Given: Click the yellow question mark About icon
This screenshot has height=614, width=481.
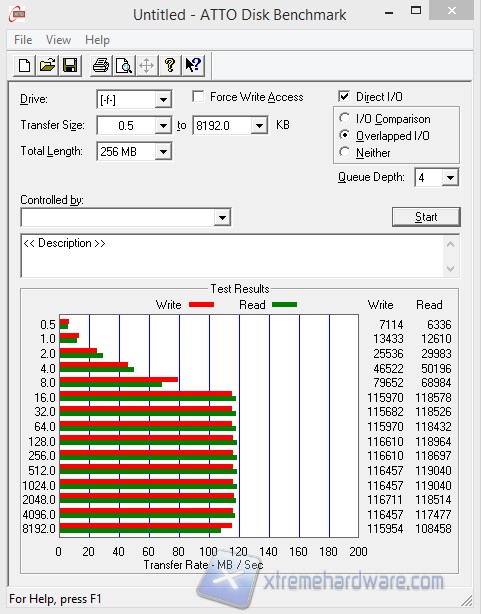Looking at the screenshot, I should pos(170,65).
